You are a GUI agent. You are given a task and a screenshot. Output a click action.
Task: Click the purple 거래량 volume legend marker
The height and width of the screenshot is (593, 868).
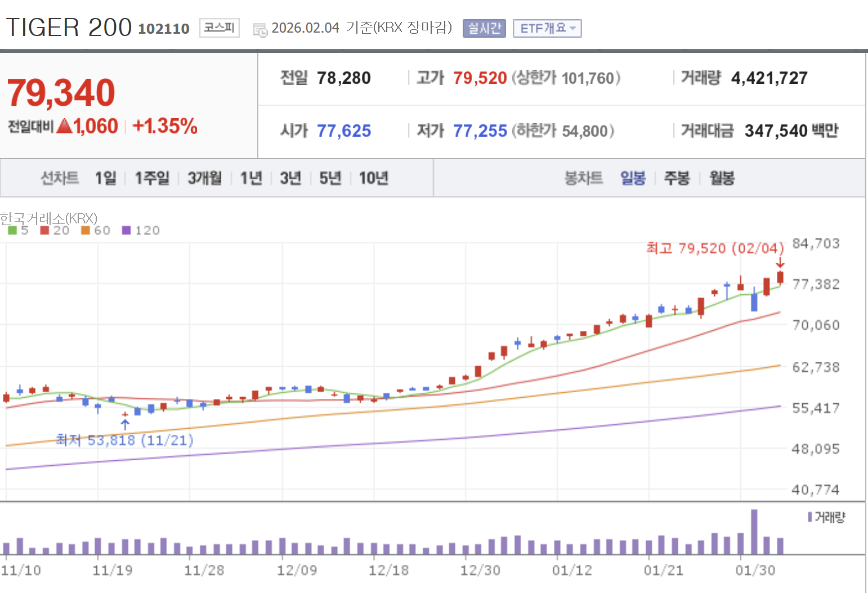810,516
